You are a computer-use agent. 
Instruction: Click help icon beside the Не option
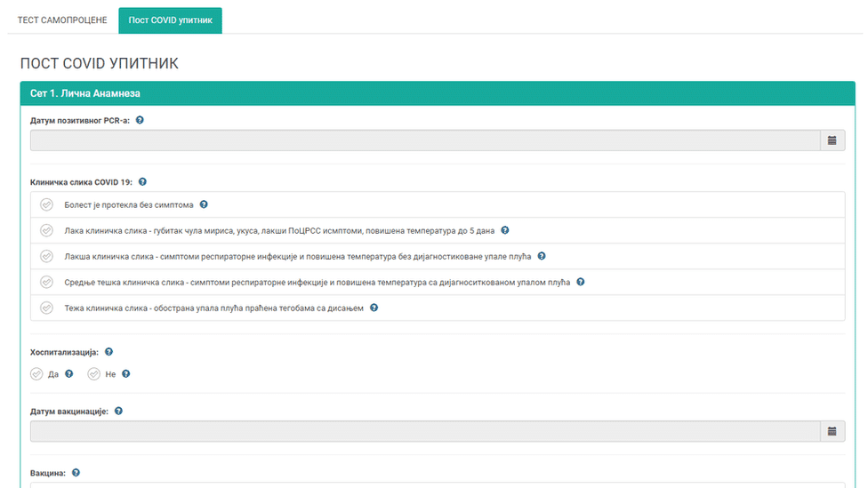click(x=125, y=374)
